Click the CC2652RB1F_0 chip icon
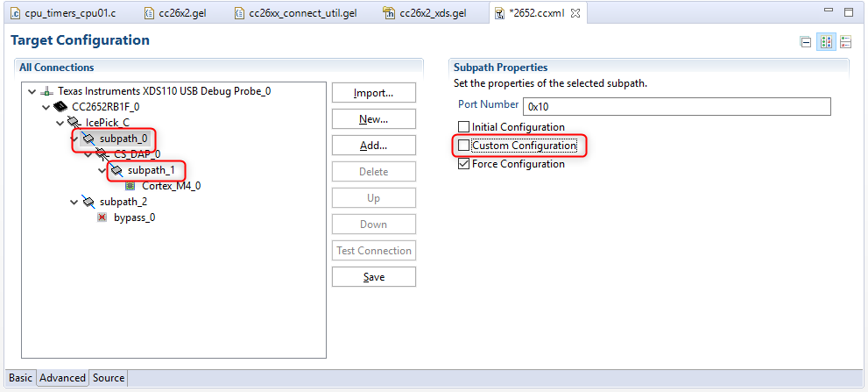 (60, 106)
